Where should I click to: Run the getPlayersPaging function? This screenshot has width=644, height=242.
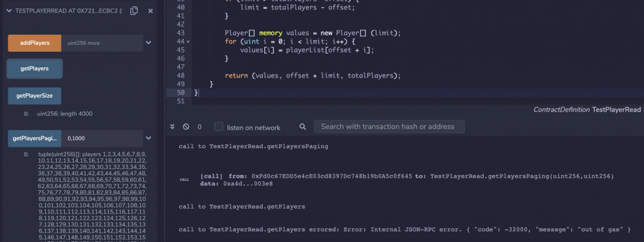pyautogui.click(x=35, y=138)
